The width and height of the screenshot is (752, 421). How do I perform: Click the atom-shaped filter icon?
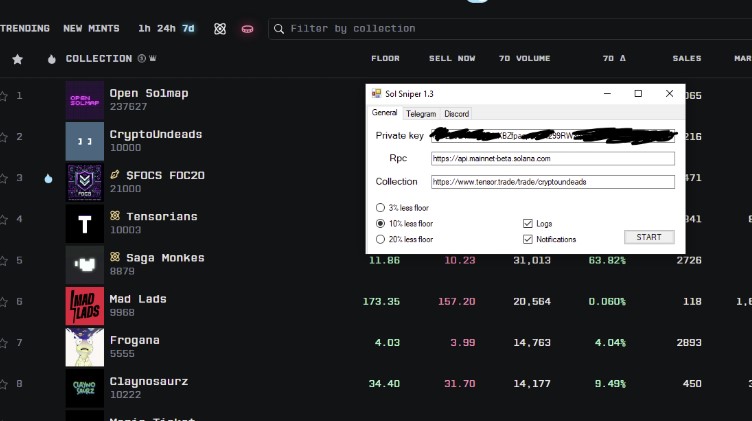click(220, 29)
